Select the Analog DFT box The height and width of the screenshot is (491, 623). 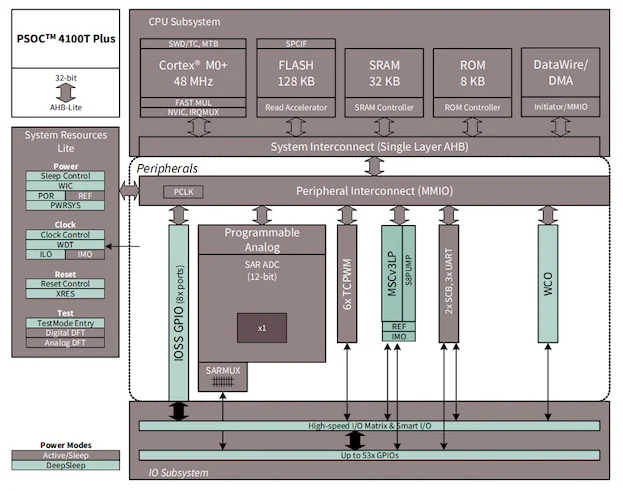click(x=65, y=343)
